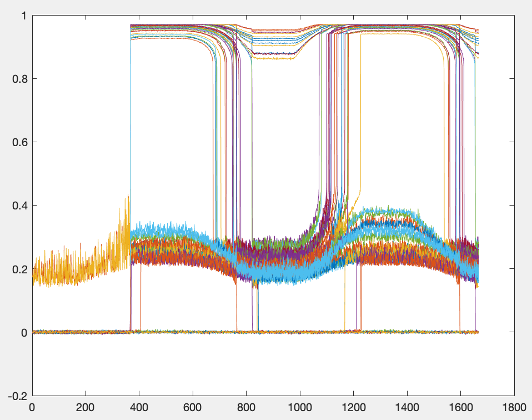Click the x-axis tick label 200
Viewport: 532px width, 420px height.
click(x=86, y=407)
